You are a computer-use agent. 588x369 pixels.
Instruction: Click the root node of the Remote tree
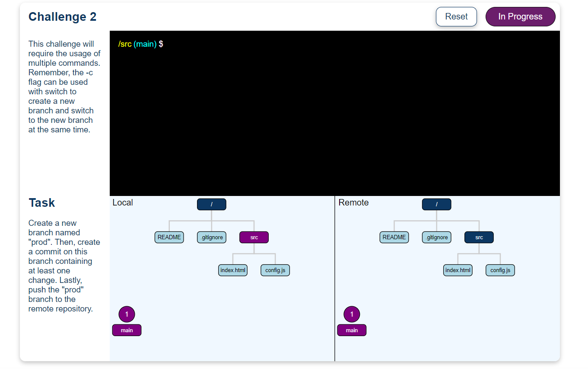[436, 204]
